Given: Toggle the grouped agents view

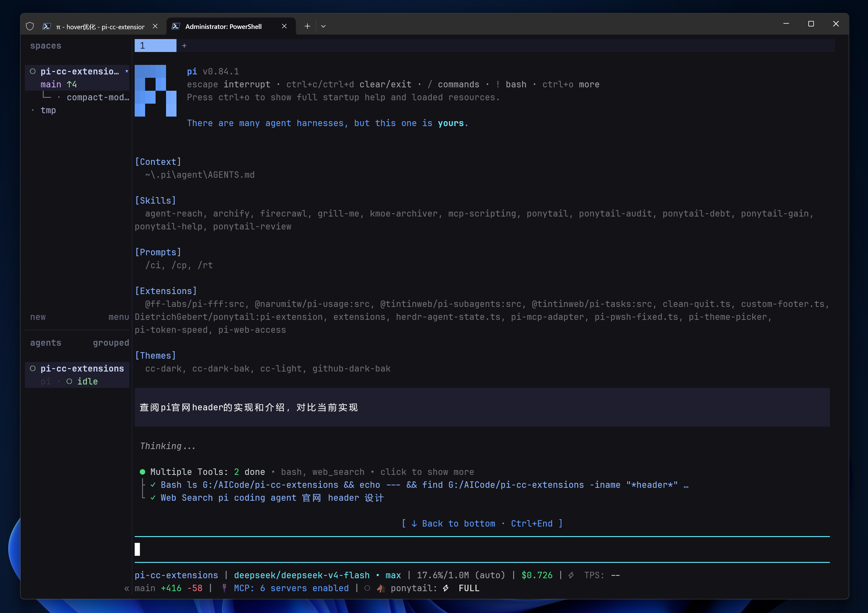Looking at the screenshot, I should tap(111, 343).
